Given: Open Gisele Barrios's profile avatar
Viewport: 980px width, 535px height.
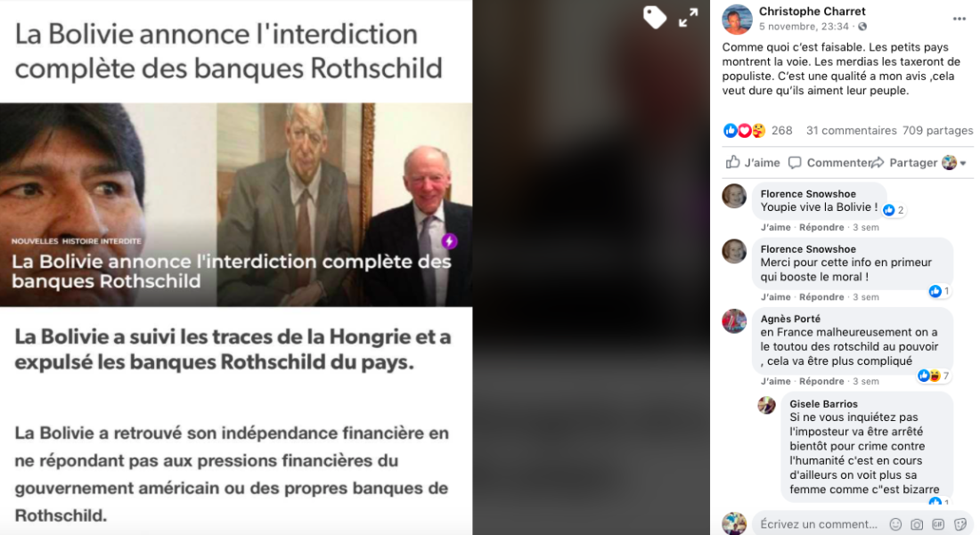Looking at the screenshot, I should click(767, 404).
